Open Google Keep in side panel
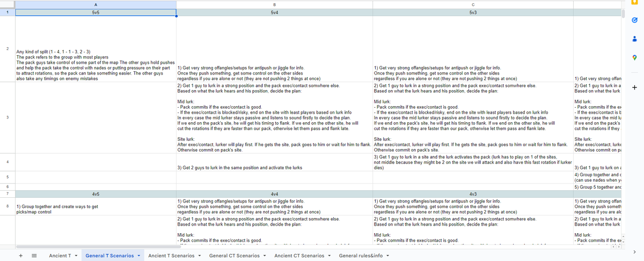Screen dimensions: 644x261 [634, 2]
